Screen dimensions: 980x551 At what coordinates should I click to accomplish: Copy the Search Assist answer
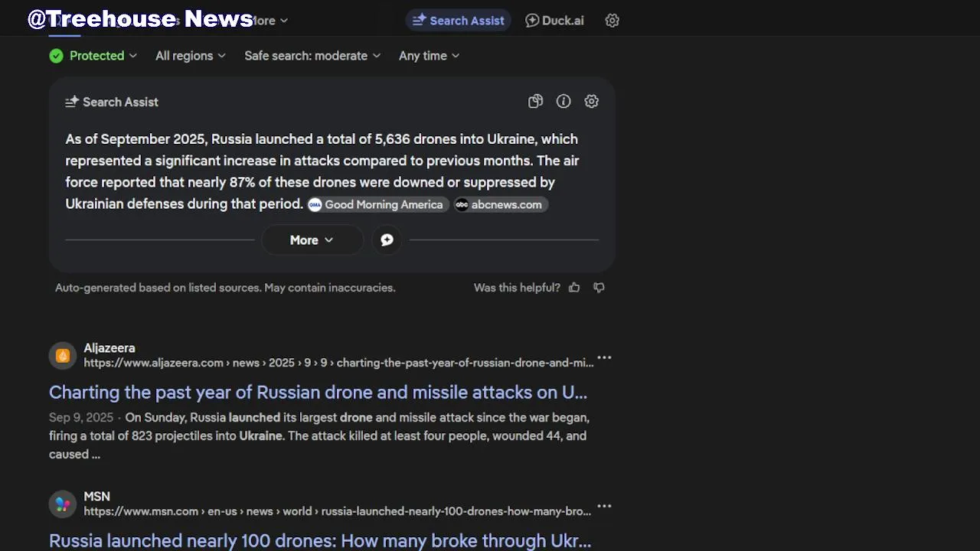point(536,101)
